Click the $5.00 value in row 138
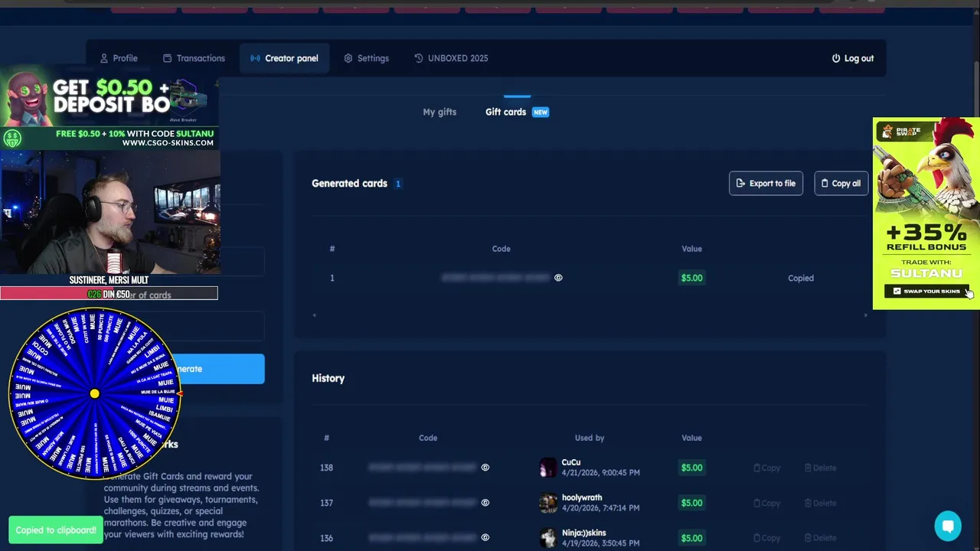This screenshot has height=551, width=980. tap(691, 468)
